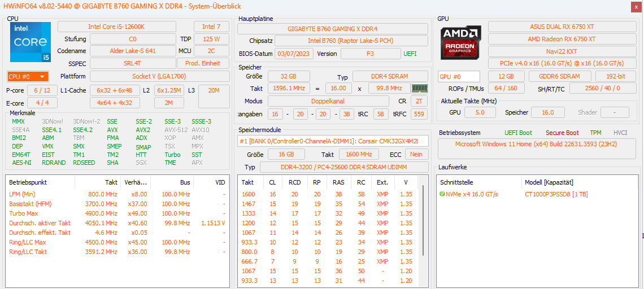Click the AVX-512 feature label
The image size is (644, 289).
tap(176, 130)
